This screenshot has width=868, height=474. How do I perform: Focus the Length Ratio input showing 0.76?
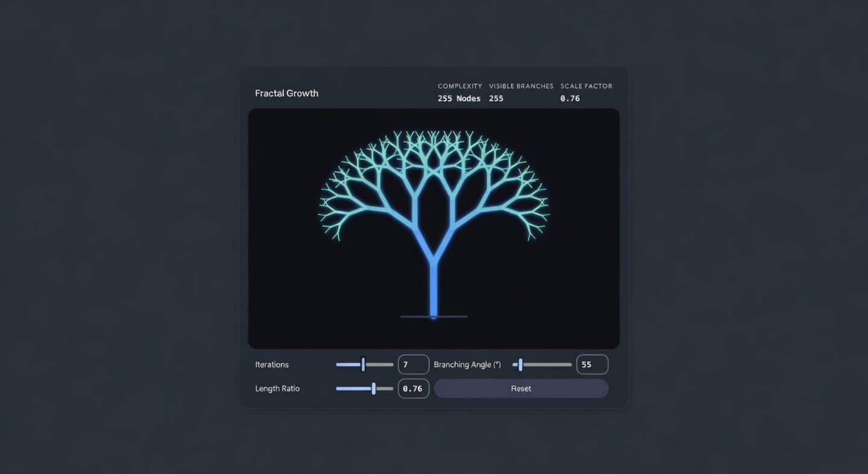point(414,388)
